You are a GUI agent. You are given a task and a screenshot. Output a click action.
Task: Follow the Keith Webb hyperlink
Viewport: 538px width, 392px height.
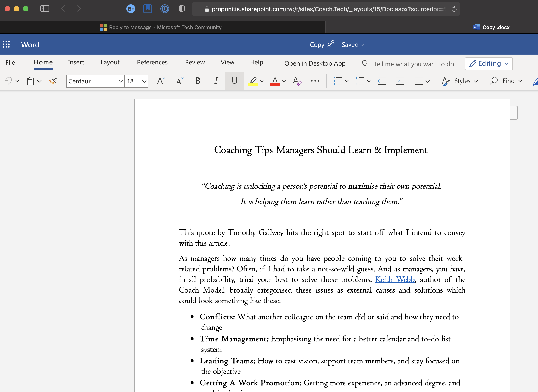click(x=395, y=279)
